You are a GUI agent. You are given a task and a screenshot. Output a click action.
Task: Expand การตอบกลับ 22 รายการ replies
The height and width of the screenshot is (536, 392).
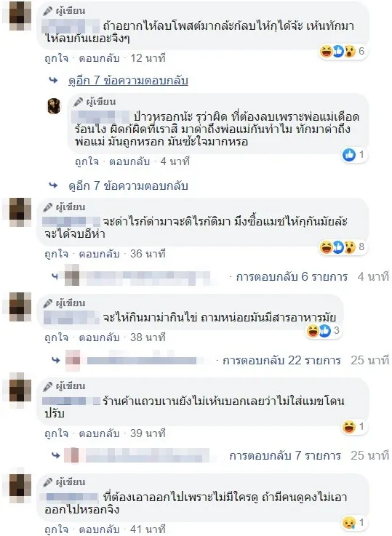click(x=281, y=360)
